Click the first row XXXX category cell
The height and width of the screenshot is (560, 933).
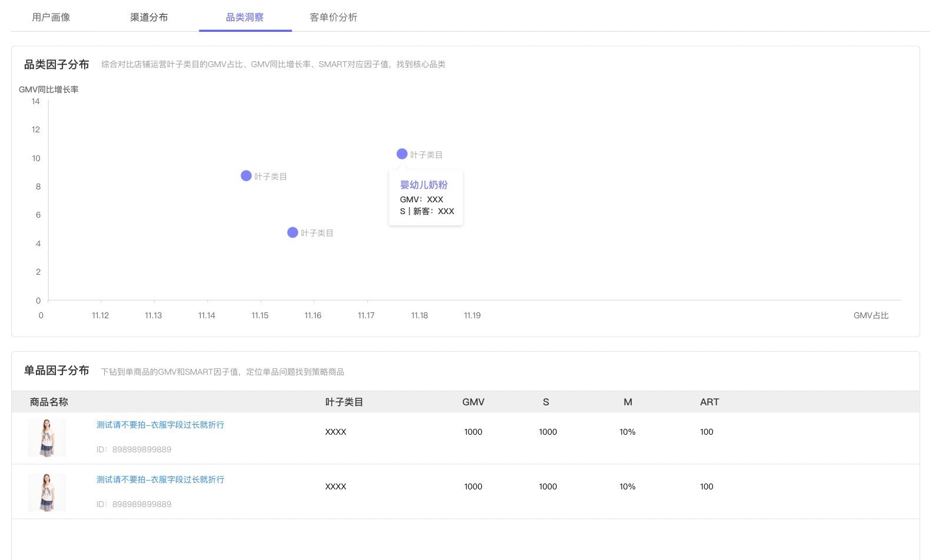click(336, 432)
